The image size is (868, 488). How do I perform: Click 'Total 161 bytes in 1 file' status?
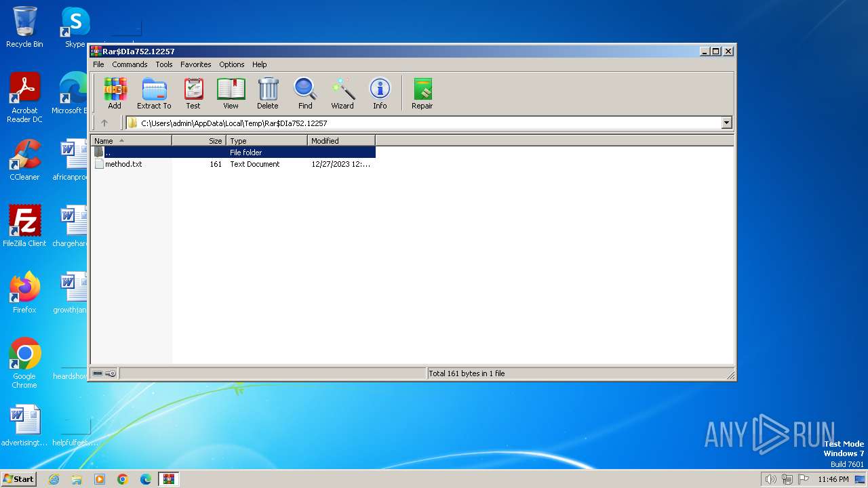tap(467, 373)
